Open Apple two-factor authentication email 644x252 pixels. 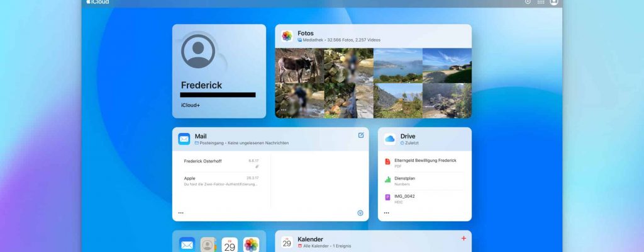point(221,181)
